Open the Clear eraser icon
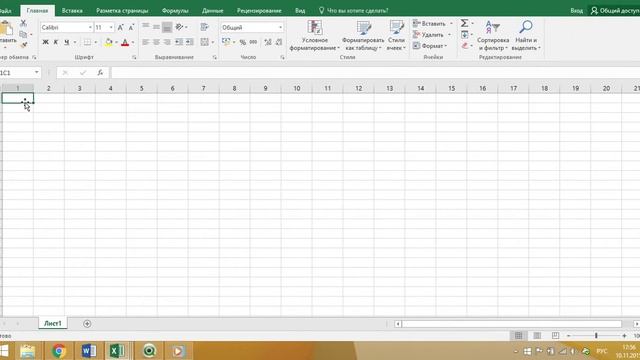Image resolution: width=640 pixels, height=360 pixels. point(464,46)
